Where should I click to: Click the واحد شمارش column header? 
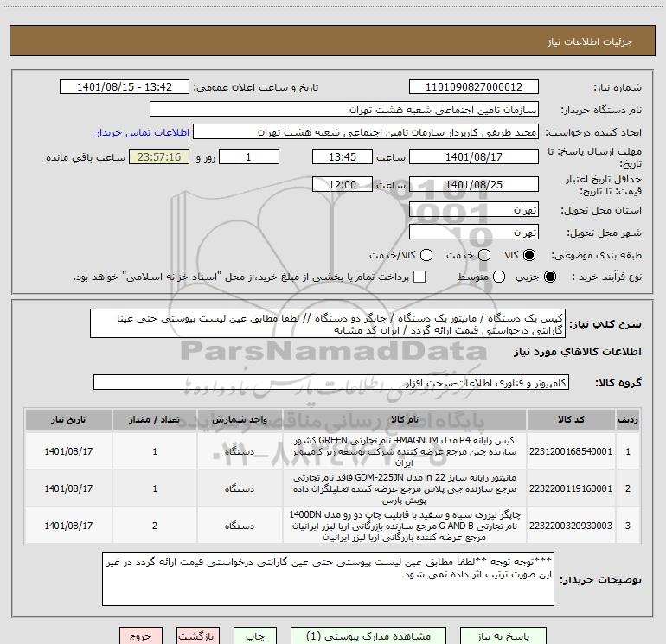coord(240,420)
